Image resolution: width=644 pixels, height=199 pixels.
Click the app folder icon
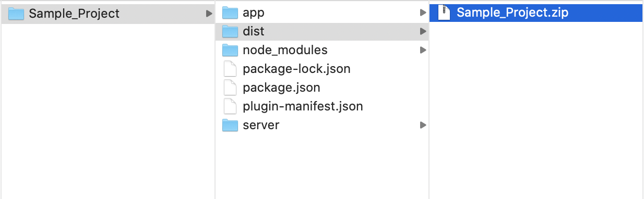click(x=230, y=13)
